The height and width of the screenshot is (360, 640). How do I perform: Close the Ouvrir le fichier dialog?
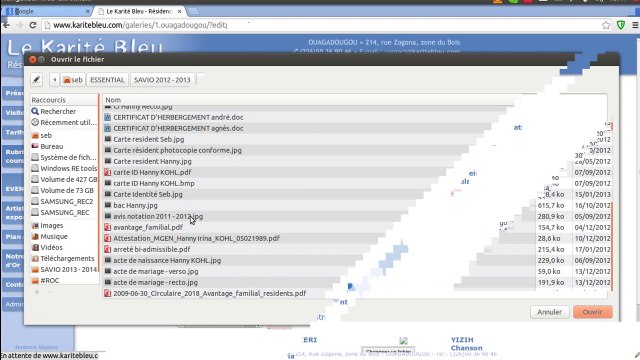click(x=33, y=60)
